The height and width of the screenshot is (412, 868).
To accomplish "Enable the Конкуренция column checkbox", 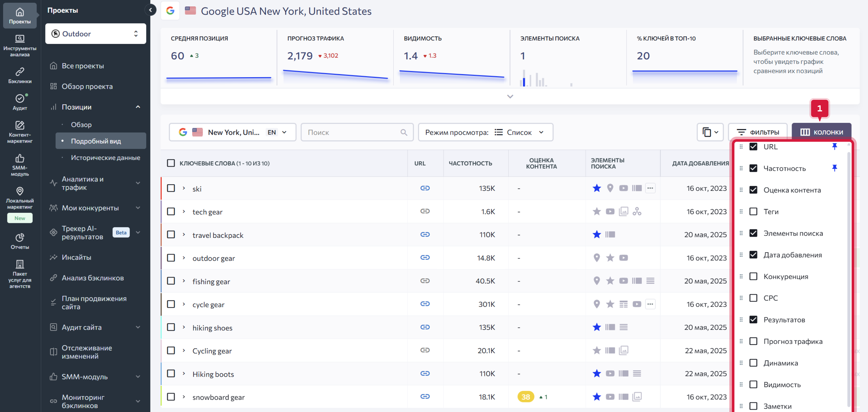I will [x=753, y=276].
